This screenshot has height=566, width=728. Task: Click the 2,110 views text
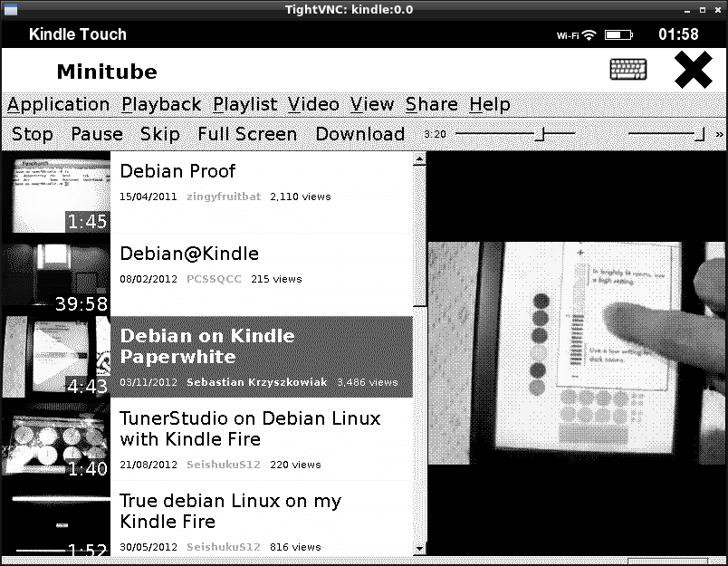tap(301, 197)
